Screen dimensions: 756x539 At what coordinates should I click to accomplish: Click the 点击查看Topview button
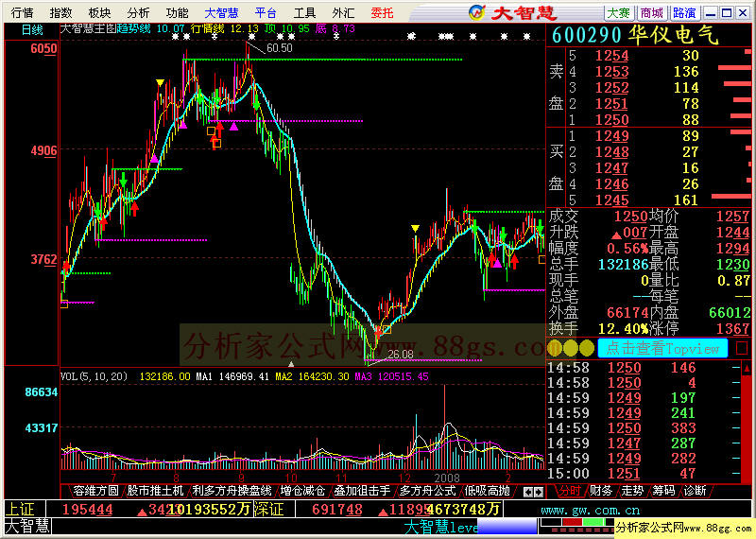(662, 348)
